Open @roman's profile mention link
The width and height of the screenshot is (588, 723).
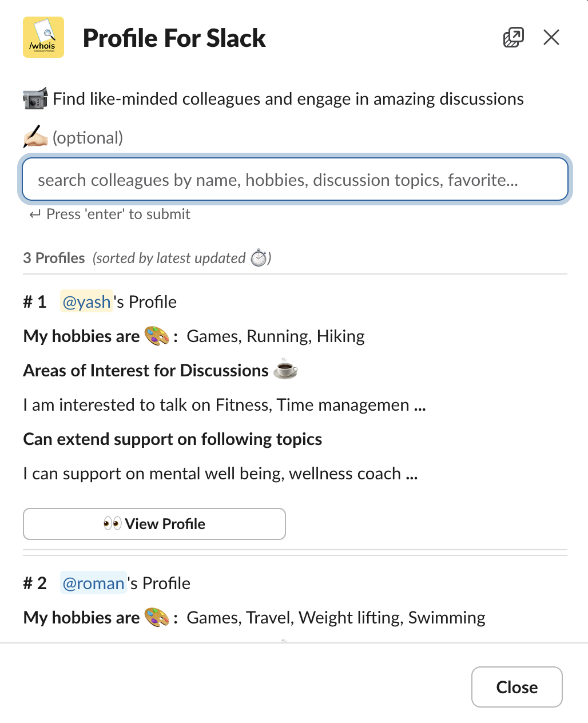coord(93,583)
